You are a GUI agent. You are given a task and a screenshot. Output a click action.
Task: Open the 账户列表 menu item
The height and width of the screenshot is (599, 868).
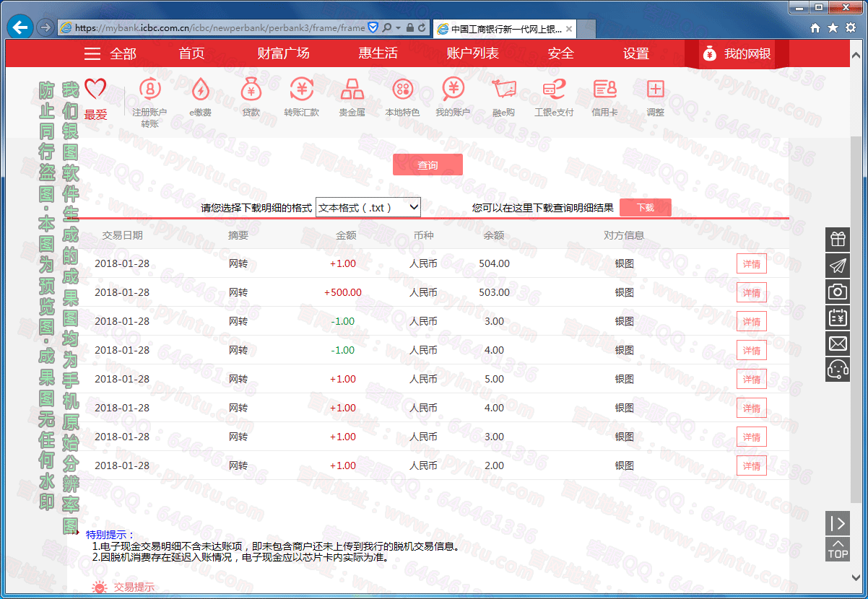point(472,53)
